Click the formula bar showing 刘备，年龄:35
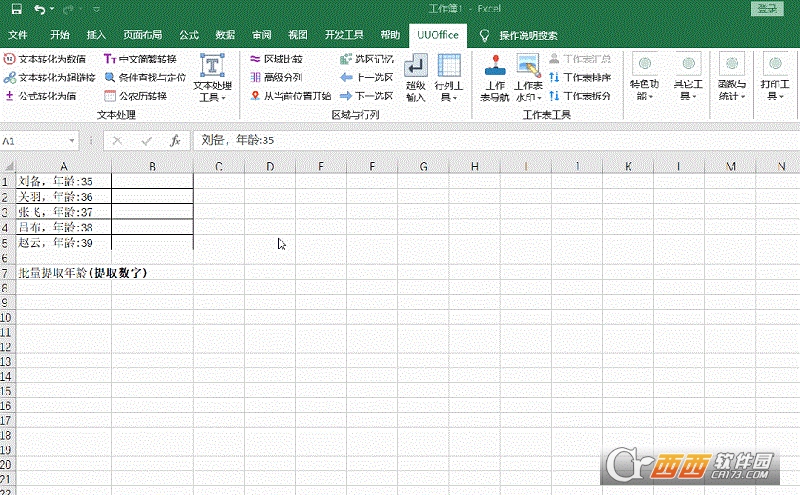The image size is (800, 495). click(495, 140)
